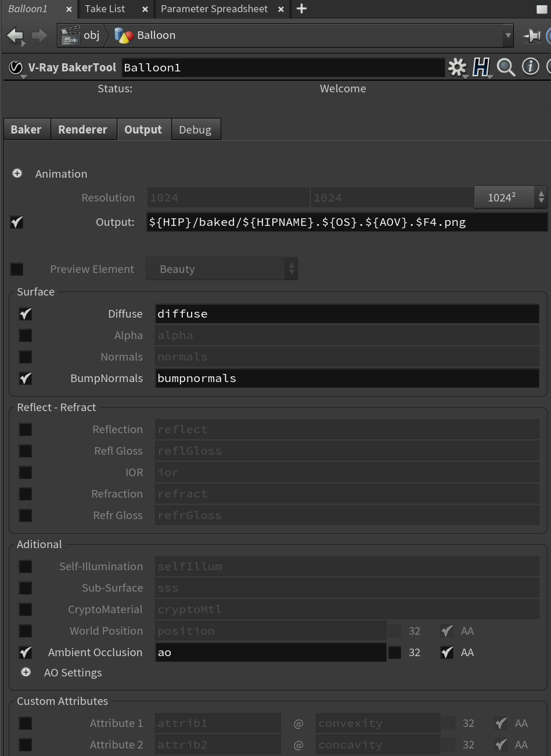551x756 pixels.
Task: Close the Parameter Spreadsheet tab
Action: click(x=281, y=9)
